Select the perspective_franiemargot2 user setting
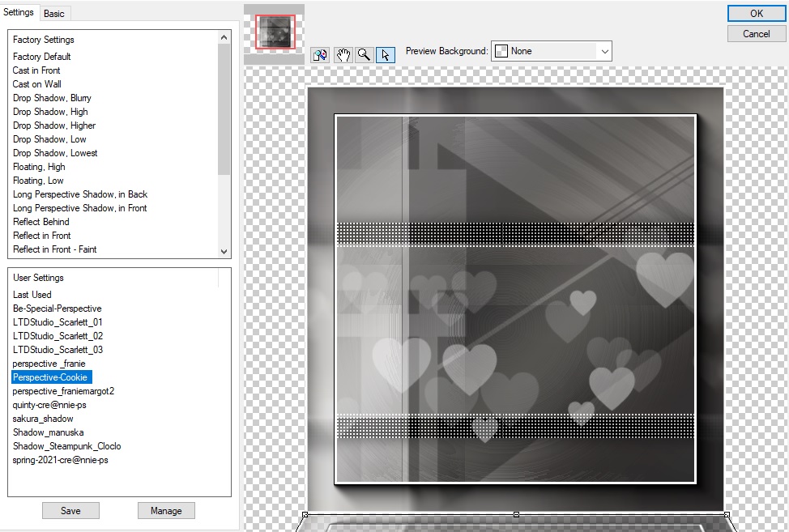789x532 pixels. tap(63, 391)
